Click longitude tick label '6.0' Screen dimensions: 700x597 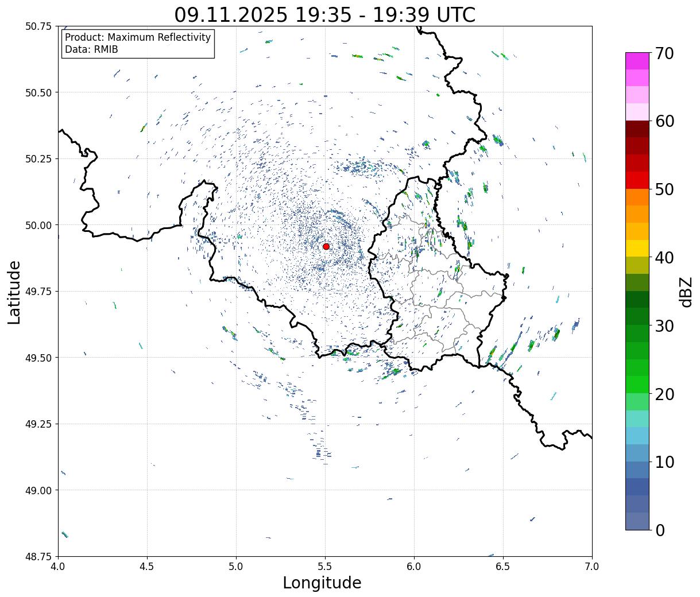pos(414,567)
